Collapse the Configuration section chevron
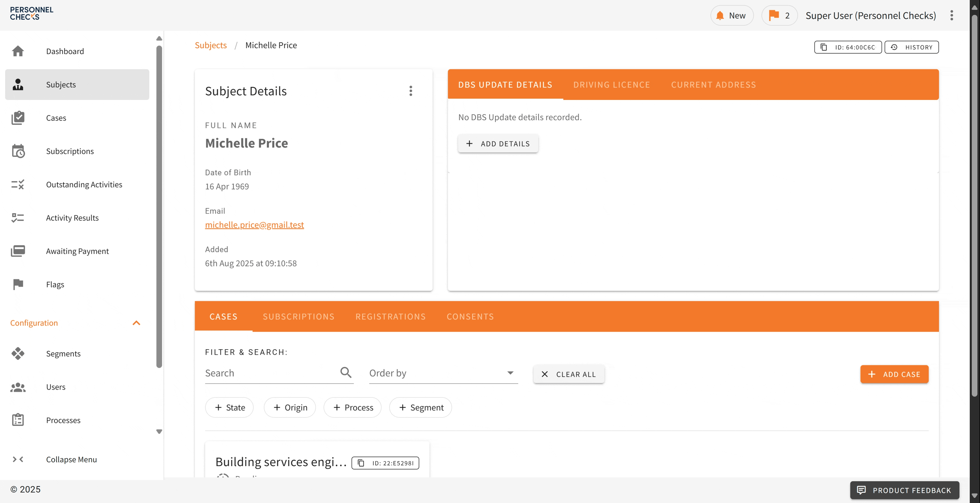This screenshot has width=980, height=503. click(136, 323)
